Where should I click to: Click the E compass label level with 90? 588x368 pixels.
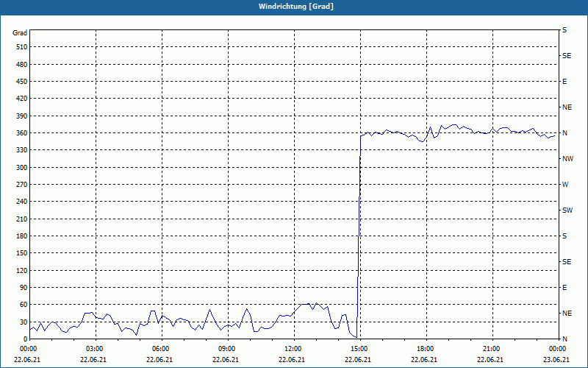564,288
